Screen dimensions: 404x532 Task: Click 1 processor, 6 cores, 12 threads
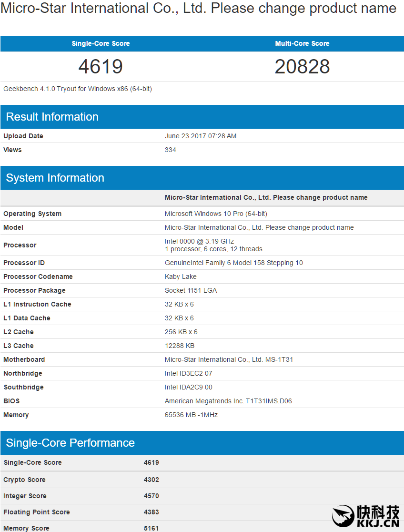point(214,249)
